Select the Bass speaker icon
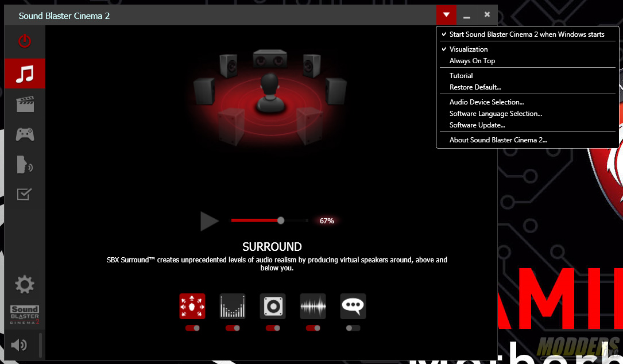The height and width of the screenshot is (364, 623). pyautogui.click(x=273, y=307)
